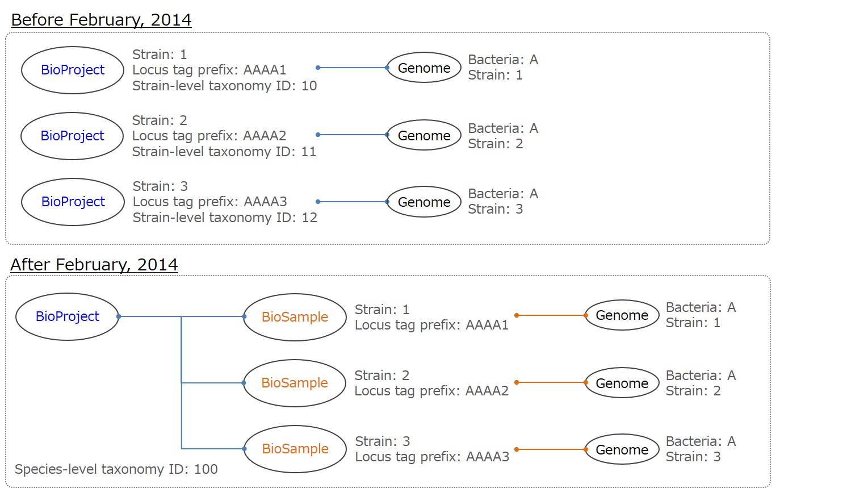868x488 pixels.
Task: Click "Locus tag prefix: AAAA3" beside the BioSample oval
Action: click(431, 457)
